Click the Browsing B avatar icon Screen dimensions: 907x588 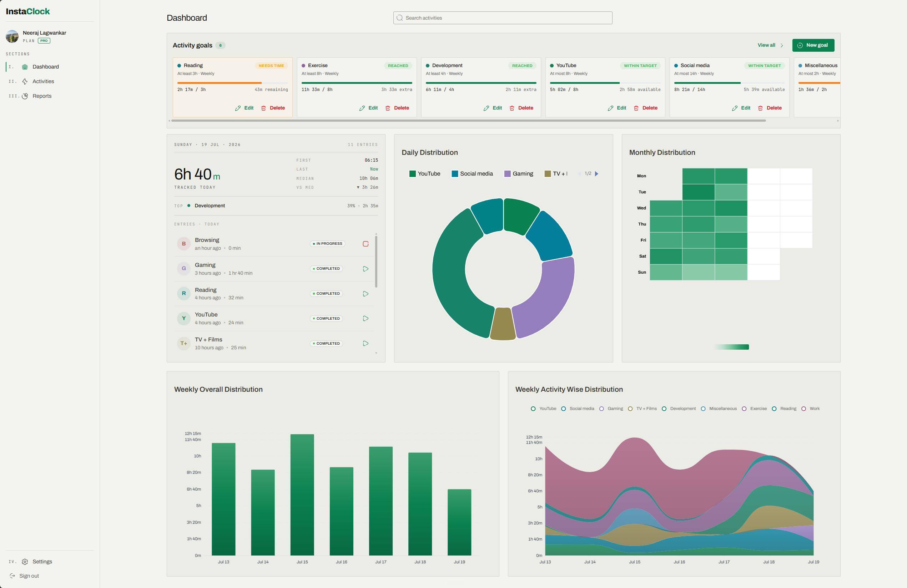point(184,244)
